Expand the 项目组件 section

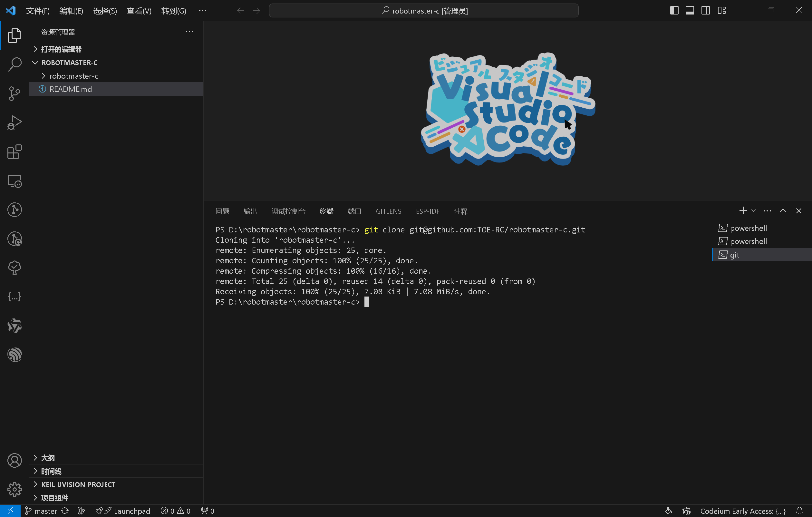116,498
